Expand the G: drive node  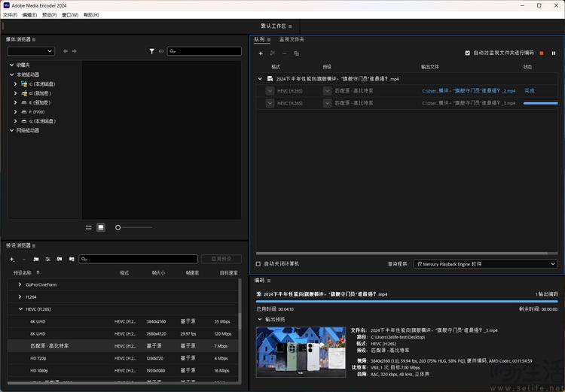(16, 121)
